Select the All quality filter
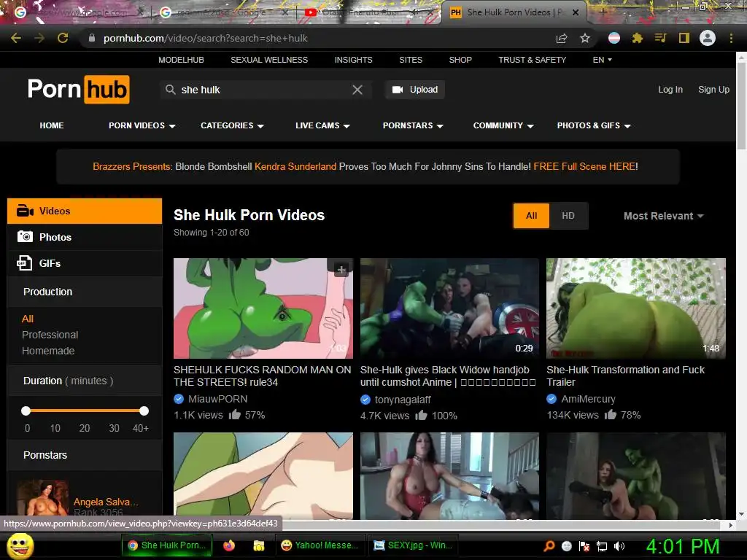The height and width of the screenshot is (560, 747). tap(531, 216)
